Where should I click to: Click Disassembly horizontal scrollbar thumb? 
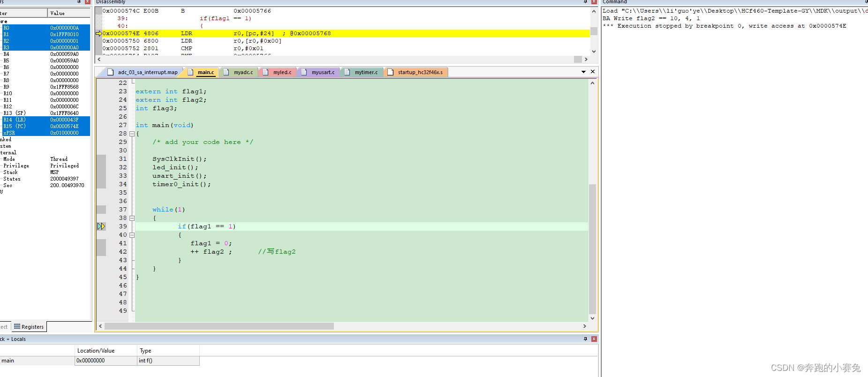(578, 60)
